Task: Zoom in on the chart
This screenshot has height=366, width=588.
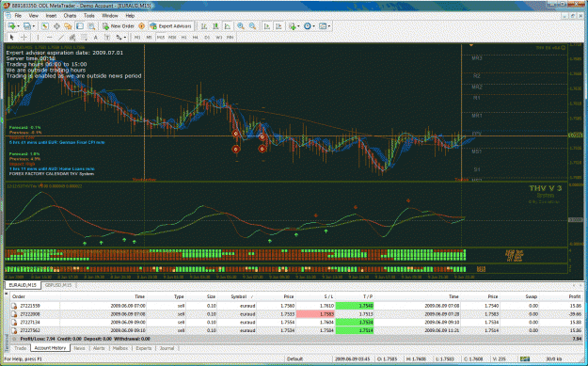Action: [241, 26]
